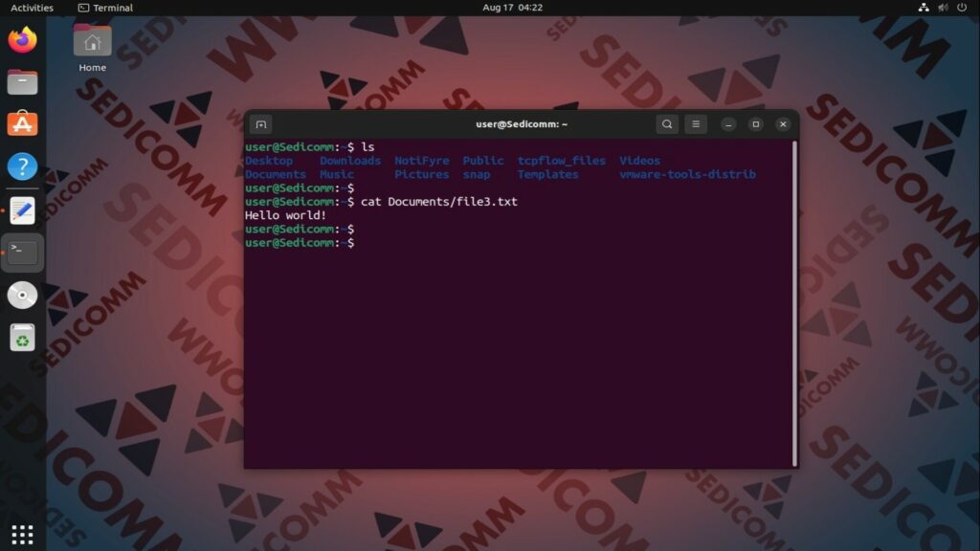The width and height of the screenshot is (980, 551).
Task: Click the Videos directory name in terminal
Action: pos(639,161)
